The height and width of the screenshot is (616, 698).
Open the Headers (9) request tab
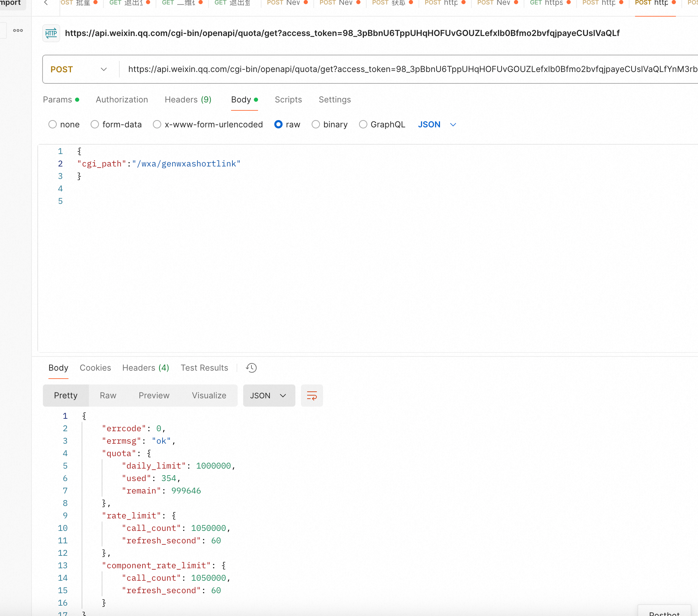pyautogui.click(x=188, y=100)
